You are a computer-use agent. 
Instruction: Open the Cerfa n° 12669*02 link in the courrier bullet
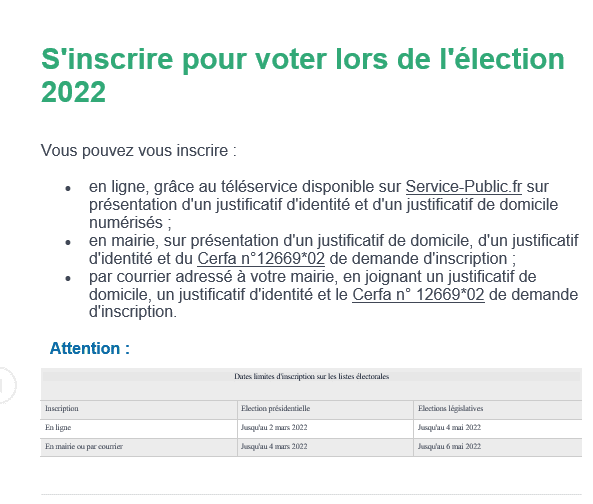418,295
